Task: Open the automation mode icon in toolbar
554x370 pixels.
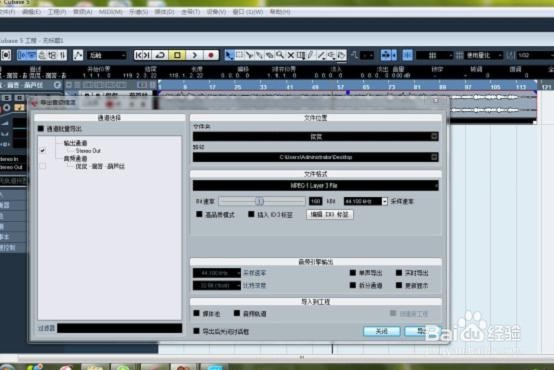Action: [x=78, y=55]
